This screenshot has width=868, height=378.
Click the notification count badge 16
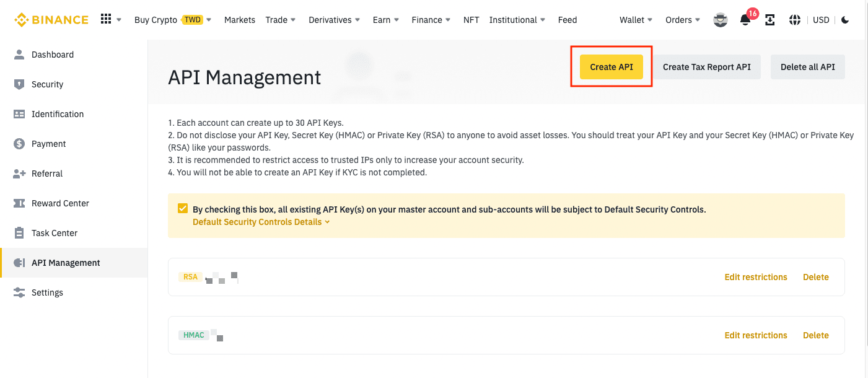tap(753, 13)
